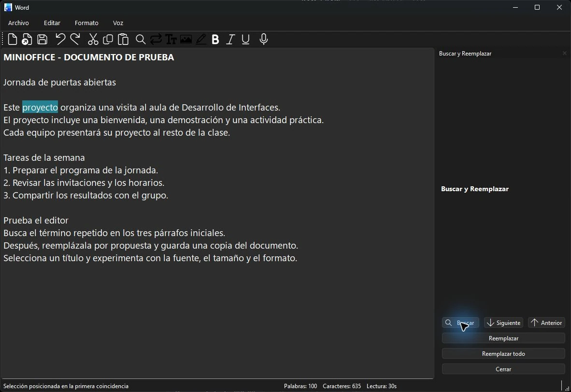Image resolution: width=571 pixels, height=392 pixels.
Task: Click the highlighted word 'proyecto'
Action: 40,107
